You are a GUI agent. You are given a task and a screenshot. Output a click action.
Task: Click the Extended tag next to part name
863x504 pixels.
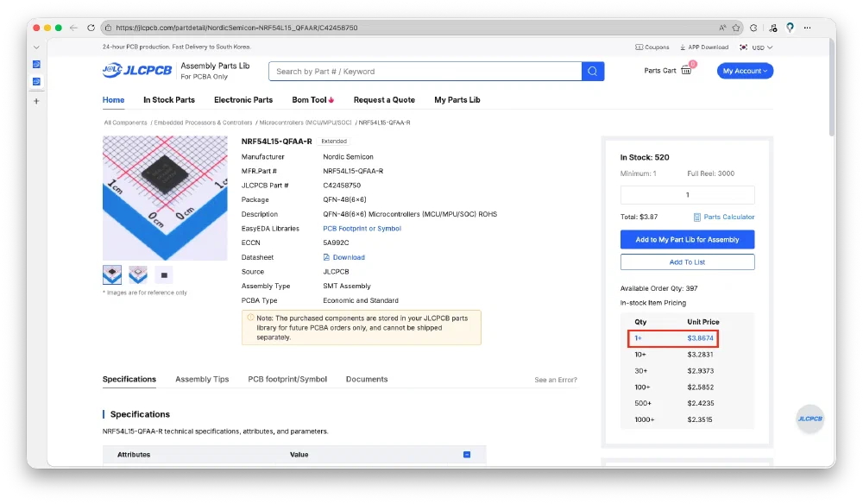(x=334, y=142)
